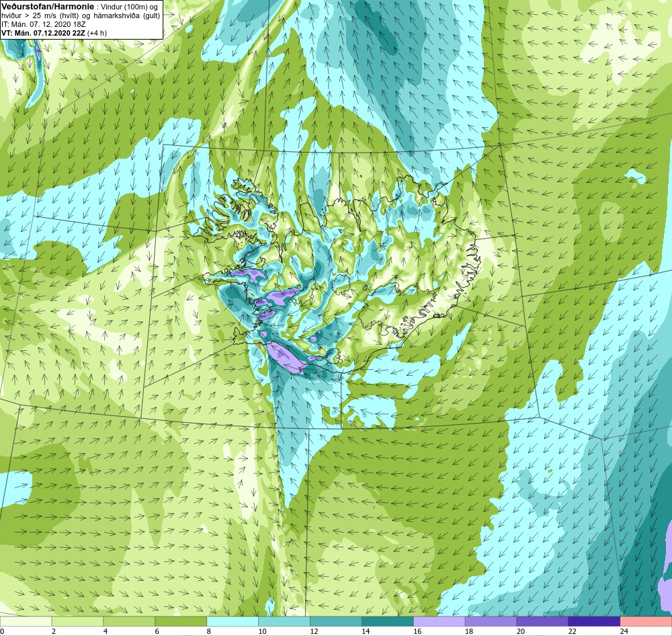Click the 4–6 m/s green legend swatch
Screen dimensions: 672x636
tap(129, 621)
